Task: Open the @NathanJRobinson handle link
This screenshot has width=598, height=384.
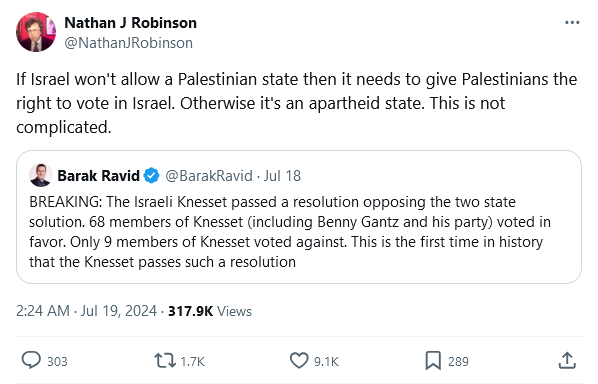Action: click(129, 43)
